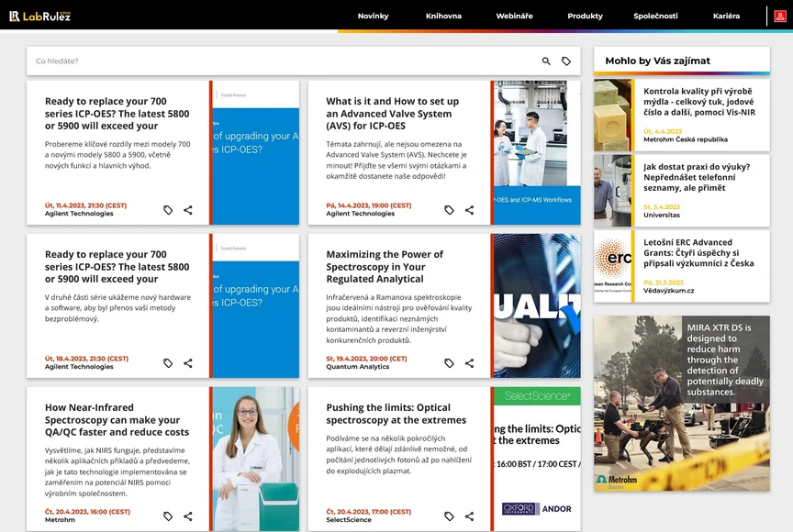The image size is (793, 532).
Task: Share the 11.4.2023 Agilent webinar
Action: (x=188, y=210)
